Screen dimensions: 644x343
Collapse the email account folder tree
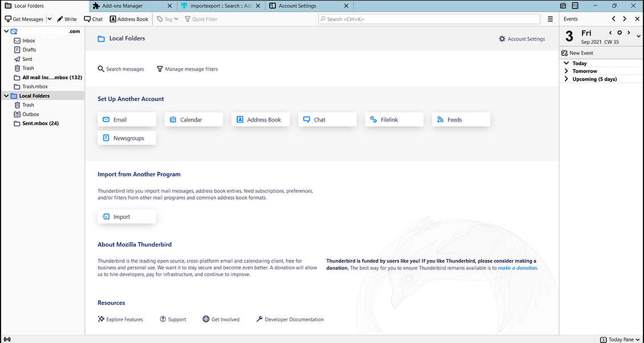6,31
